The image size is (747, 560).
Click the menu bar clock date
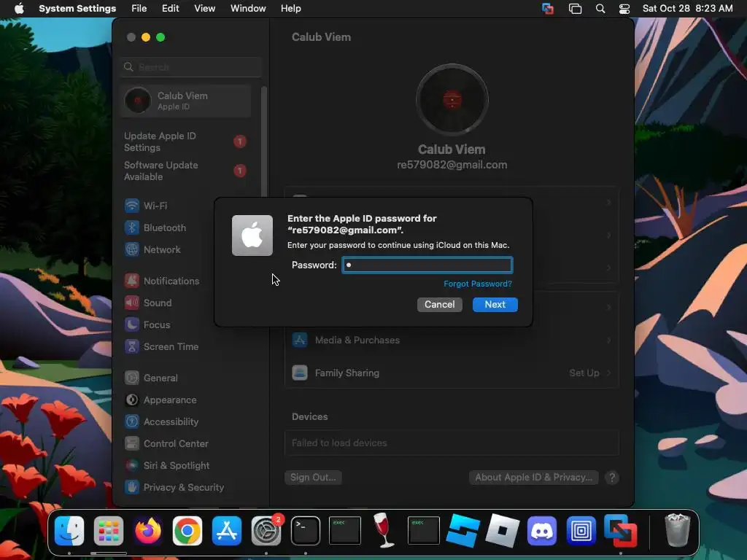pos(687,9)
